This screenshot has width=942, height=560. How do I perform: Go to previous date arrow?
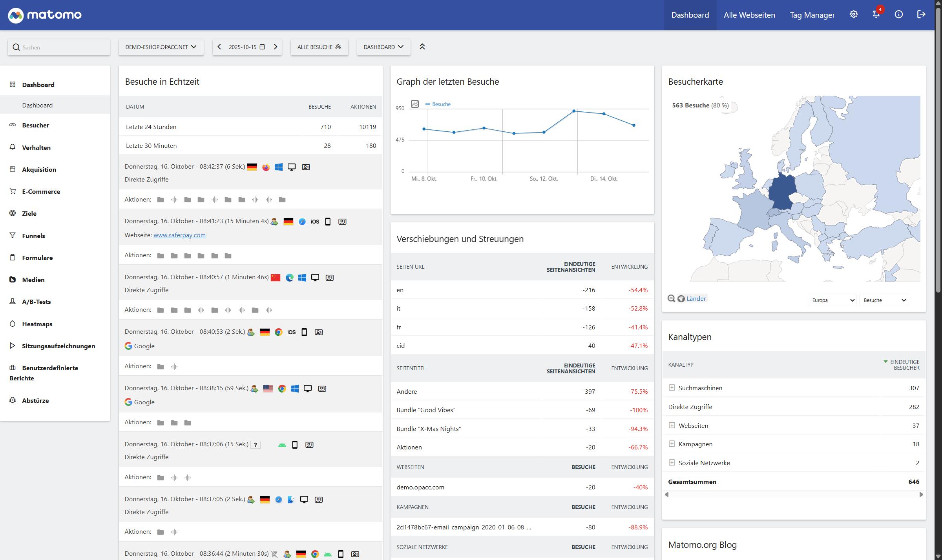click(219, 47)
